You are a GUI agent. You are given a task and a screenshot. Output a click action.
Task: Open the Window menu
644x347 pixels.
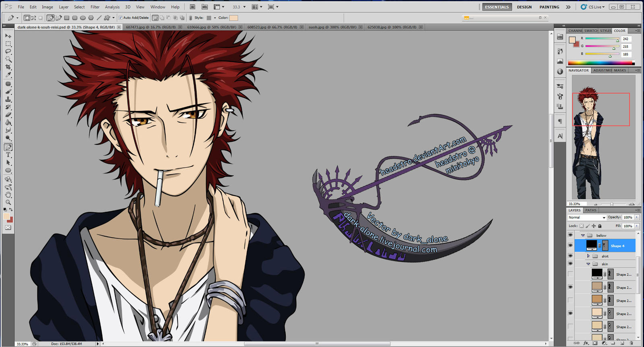(x=158, y=7)
